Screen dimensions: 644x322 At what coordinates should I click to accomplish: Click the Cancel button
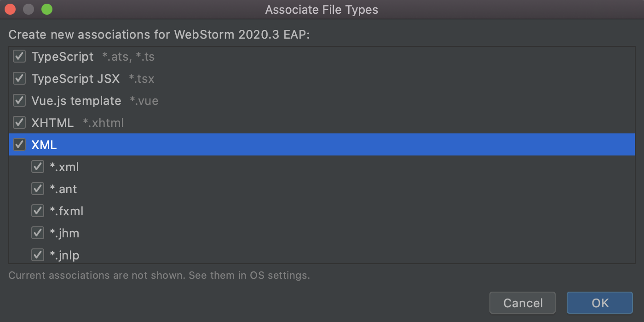(523, 303)
